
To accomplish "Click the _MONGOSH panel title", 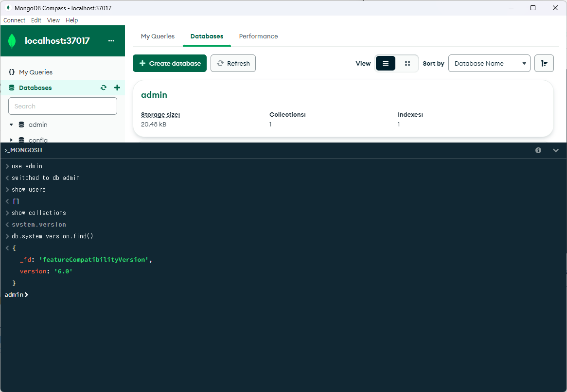I will (x=23, y=150).
